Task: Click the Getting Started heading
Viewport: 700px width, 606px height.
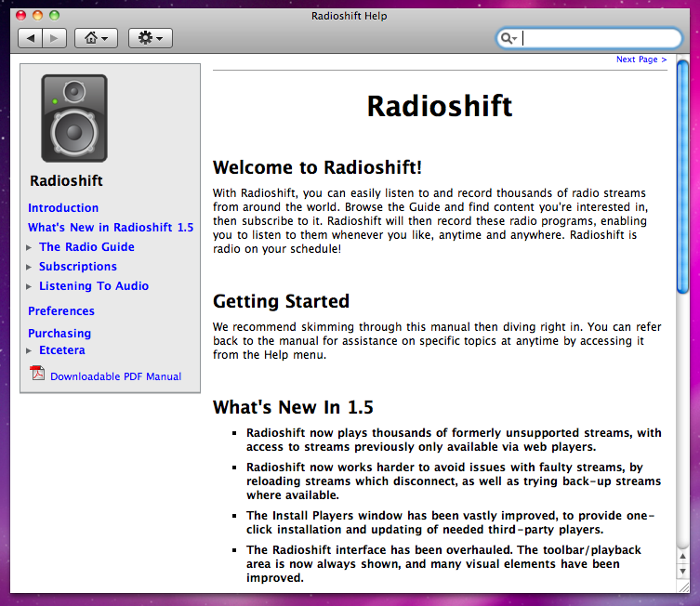Action: pyautogui.click(x=282, y=302)
